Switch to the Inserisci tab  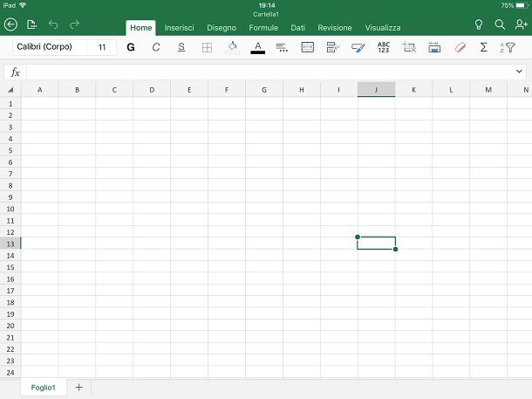(x=179, y=28)
